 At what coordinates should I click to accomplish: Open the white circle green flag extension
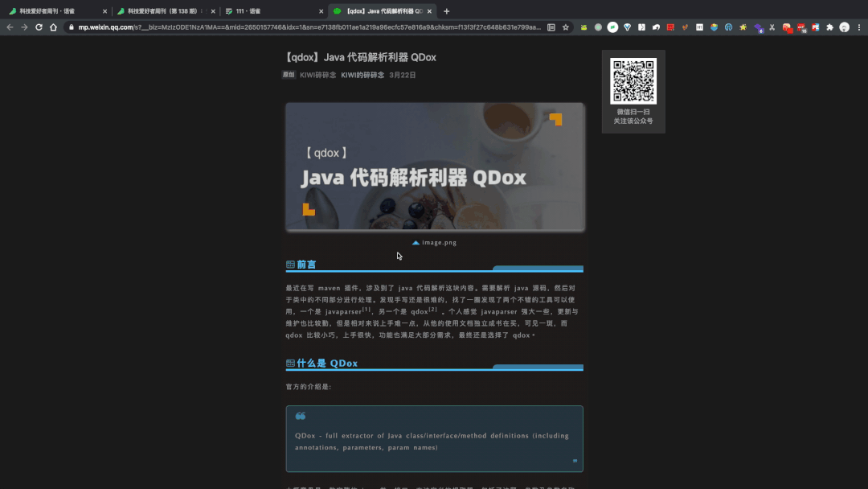(x=612, y=27)
